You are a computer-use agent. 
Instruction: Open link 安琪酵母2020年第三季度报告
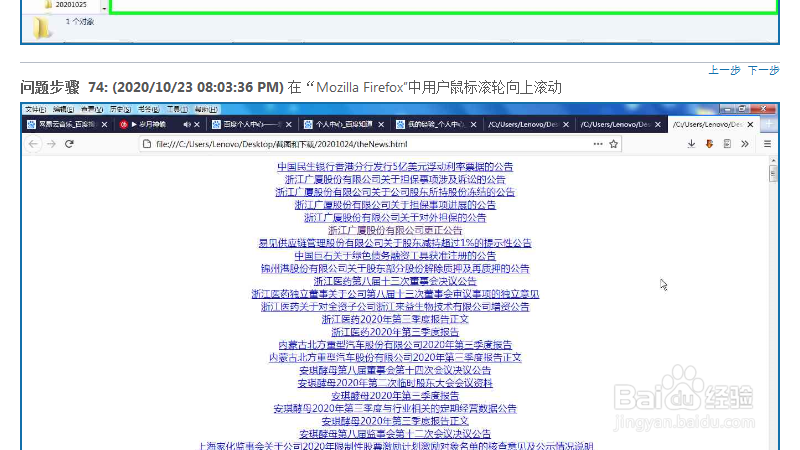point(395,396)
